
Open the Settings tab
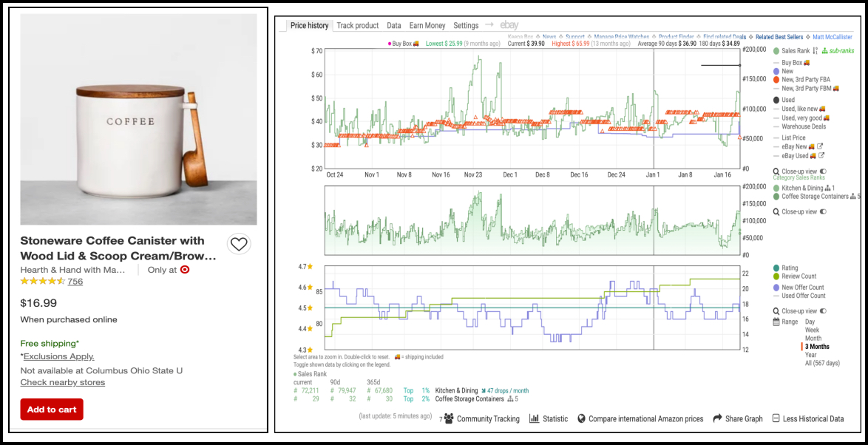click(x=466, y=25)
